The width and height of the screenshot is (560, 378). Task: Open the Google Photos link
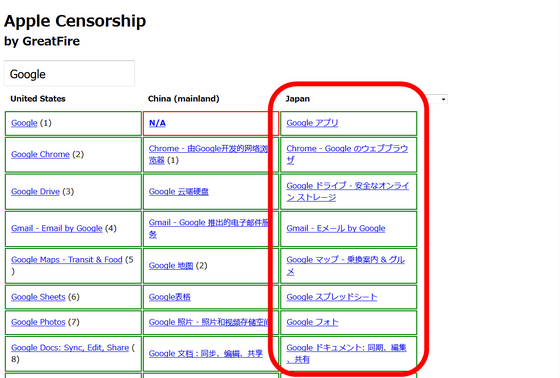(x=38, y=322)
